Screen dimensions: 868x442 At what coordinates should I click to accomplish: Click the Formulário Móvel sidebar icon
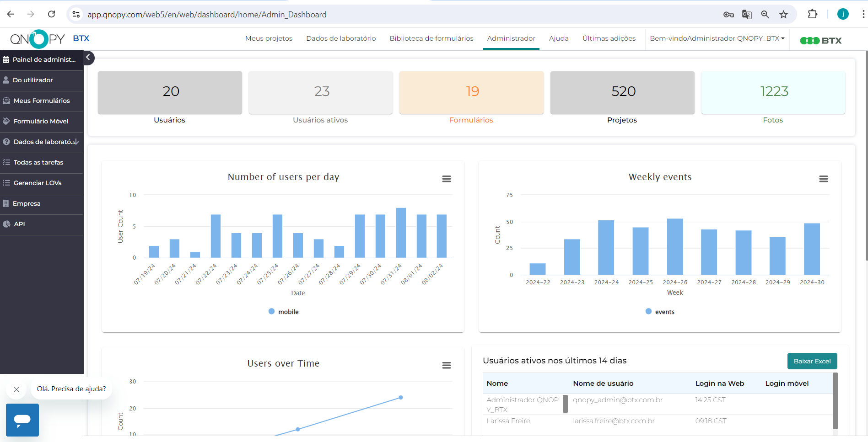pos(6,121)
